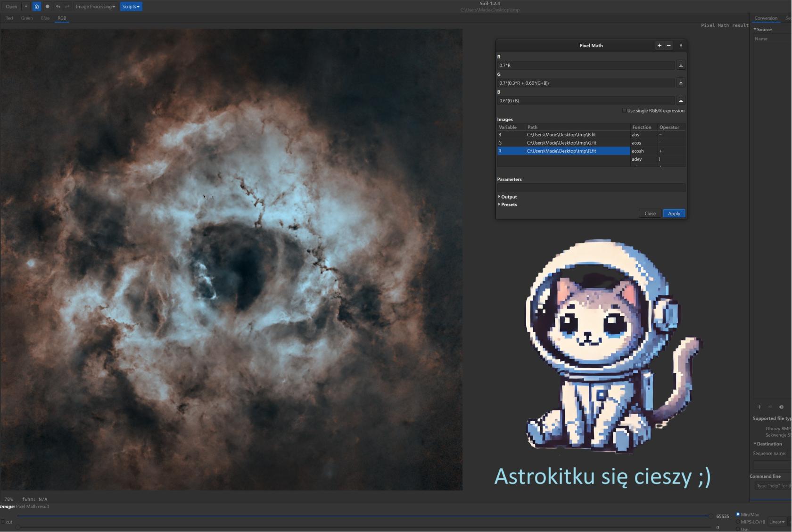Click the preset icon beside G expression
The width and height of the screenshot is (792, 532).
680,82
